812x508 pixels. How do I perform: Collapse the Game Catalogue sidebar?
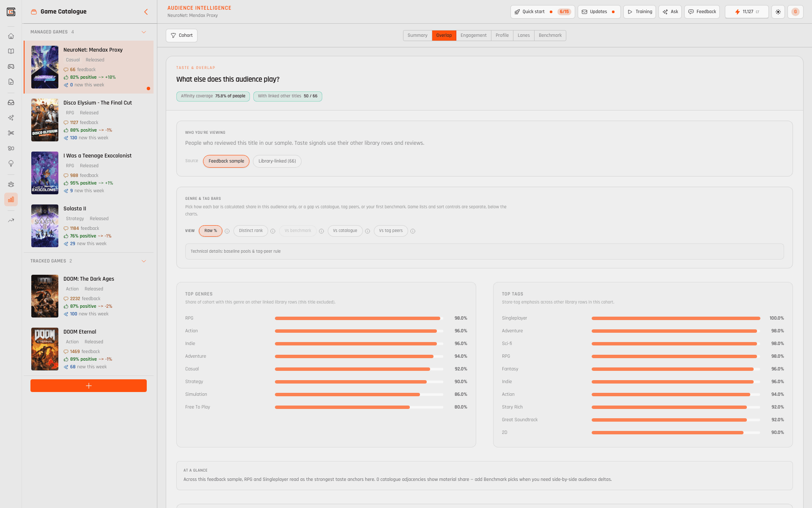pyautogui.click(x=146, y=12)
